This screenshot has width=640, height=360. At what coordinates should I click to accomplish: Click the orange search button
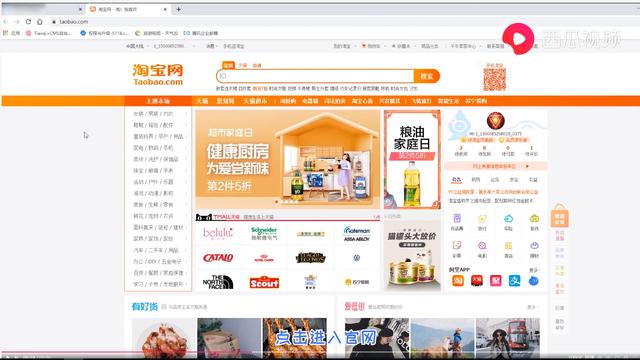(427, 76)
